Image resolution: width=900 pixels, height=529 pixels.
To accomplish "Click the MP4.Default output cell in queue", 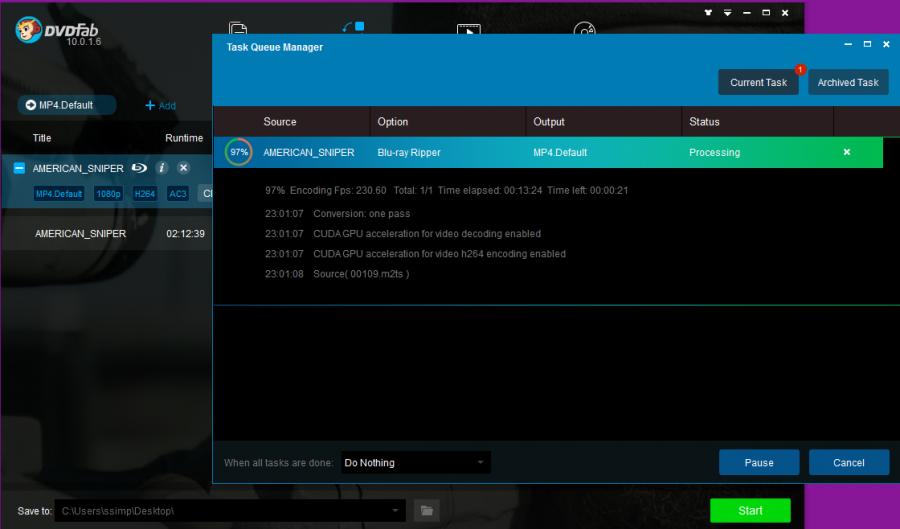I will tap(560, 152).
